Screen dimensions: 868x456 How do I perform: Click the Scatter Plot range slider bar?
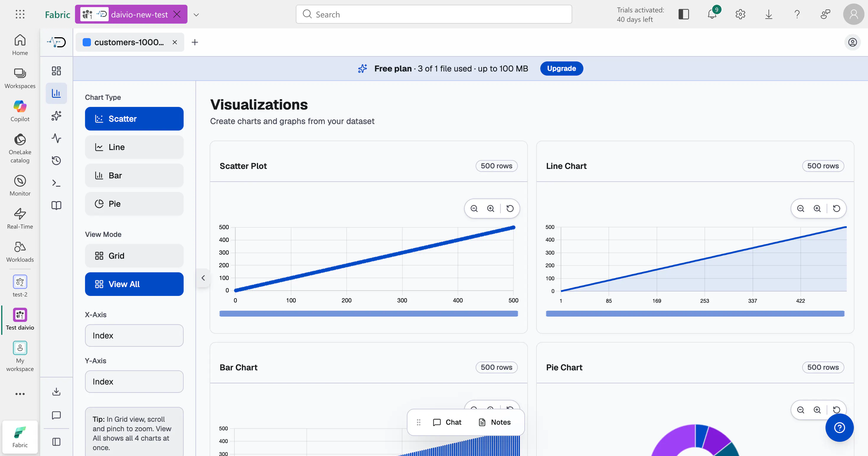369,314
